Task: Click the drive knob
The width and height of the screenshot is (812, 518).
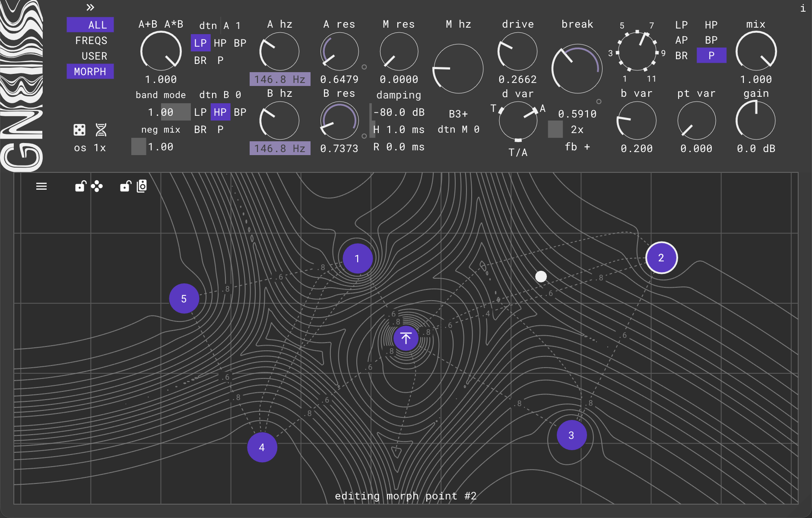Action: tap(517, 51)
